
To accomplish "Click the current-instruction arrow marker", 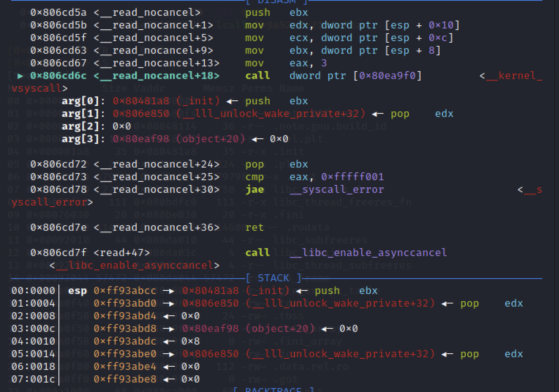I will 21,76.
